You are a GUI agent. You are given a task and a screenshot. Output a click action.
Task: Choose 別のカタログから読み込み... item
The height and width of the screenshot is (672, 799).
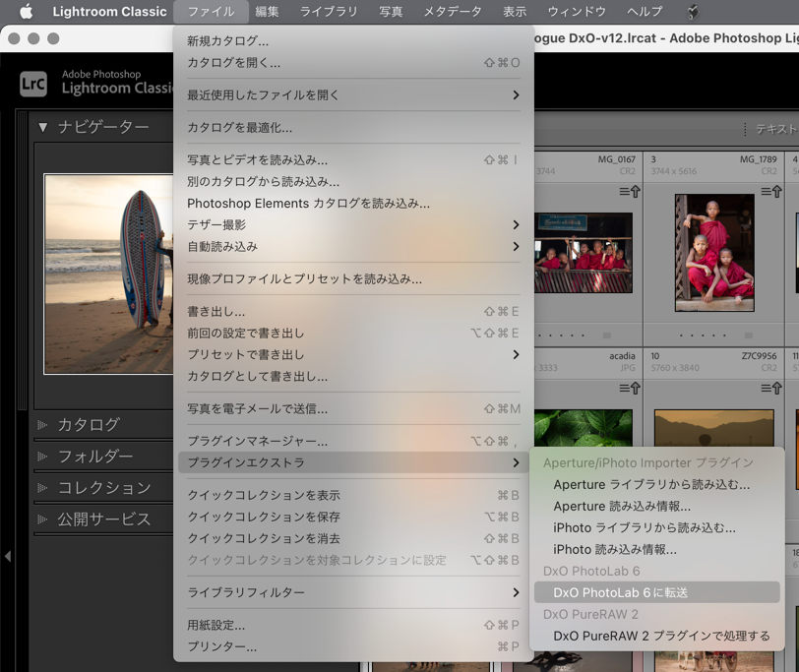point(353,182)
